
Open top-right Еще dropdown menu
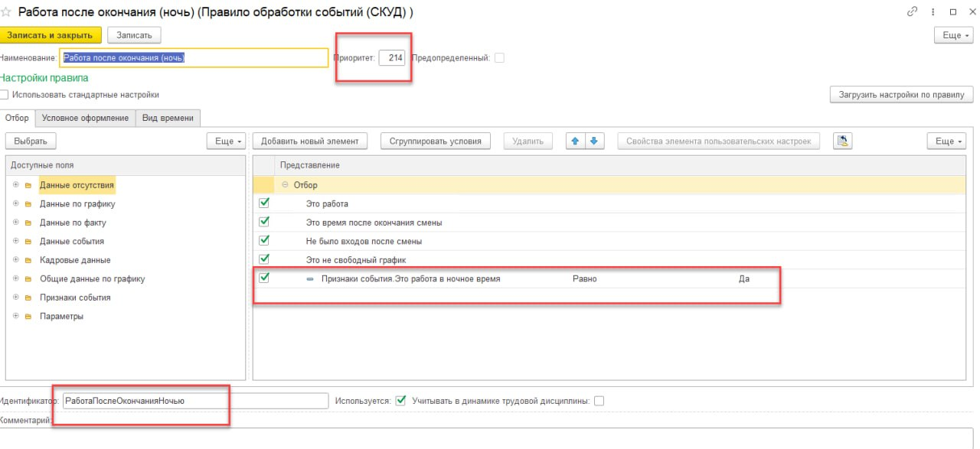point(952,35)
